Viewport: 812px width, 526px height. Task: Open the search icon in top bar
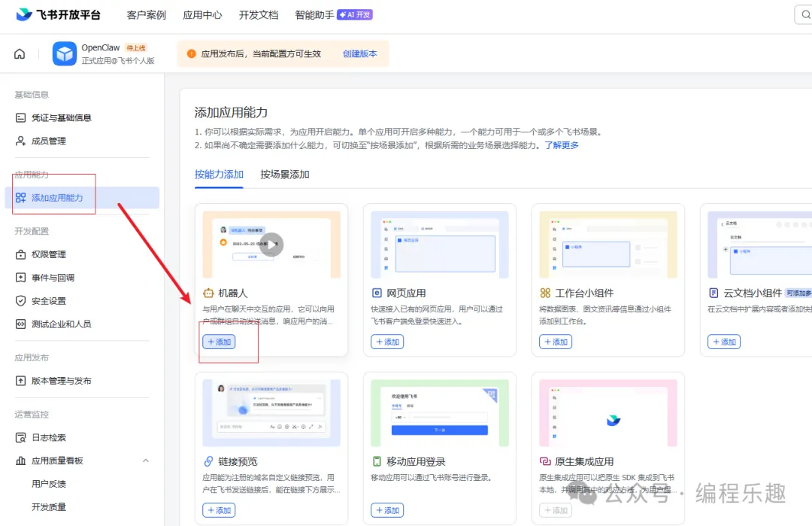point(805,14)
